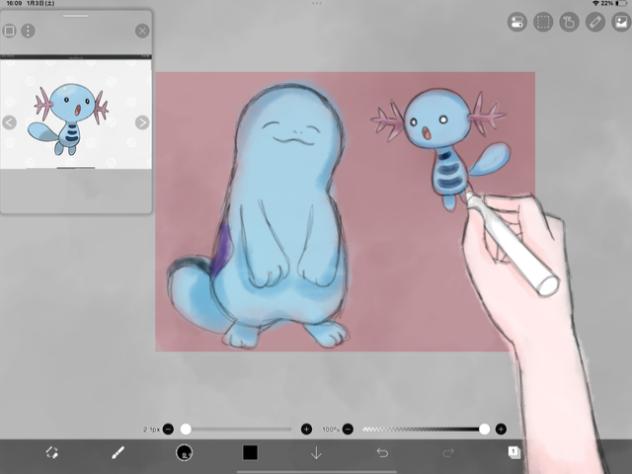
Task: Increase opacity with plus button
Action: tap(501, 429)
